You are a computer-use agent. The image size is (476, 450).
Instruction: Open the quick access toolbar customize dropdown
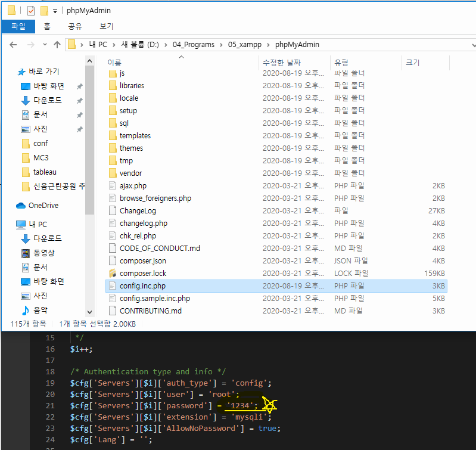click(x=55, y=11)
